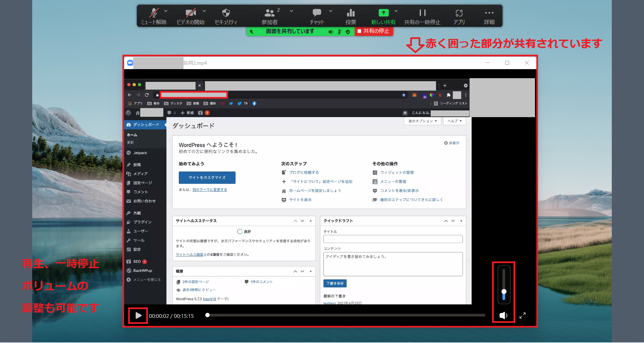This screenshot has height=343, width=644.
Task: Open the More (詳細) options menu
Action: tap(489, 13)
